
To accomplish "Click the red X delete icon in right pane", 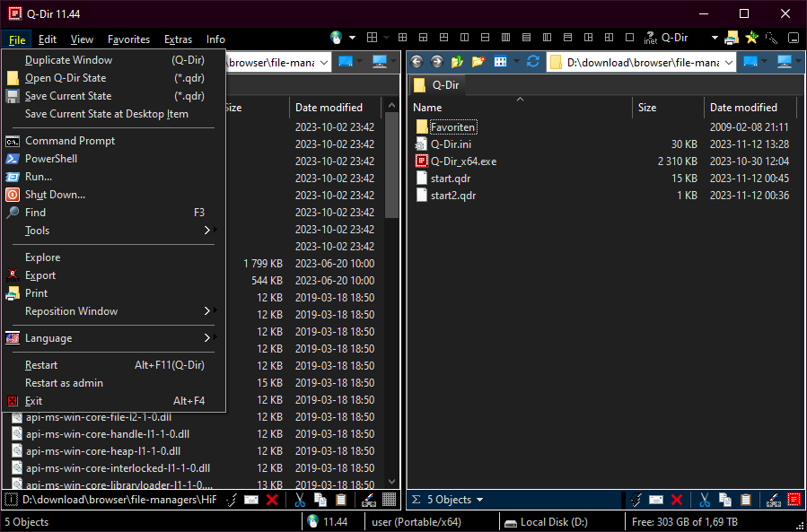I will click(x=678, y=500).
